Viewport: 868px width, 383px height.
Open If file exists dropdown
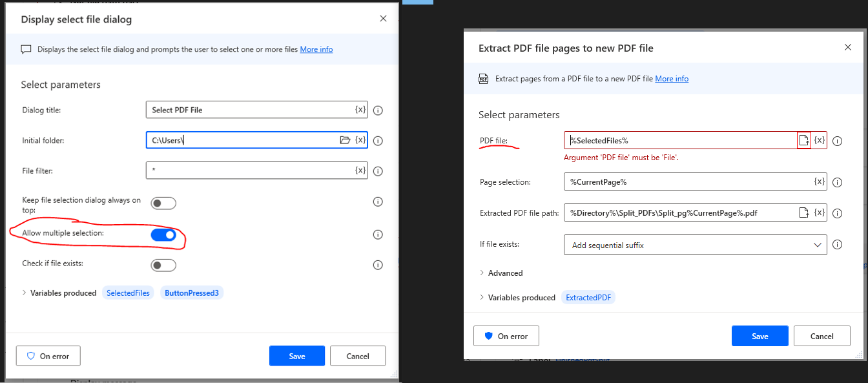click(x=695, y=245)
